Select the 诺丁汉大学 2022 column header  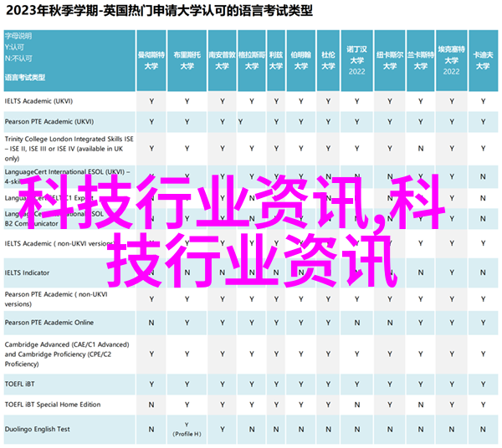click(x=357, y=60)
